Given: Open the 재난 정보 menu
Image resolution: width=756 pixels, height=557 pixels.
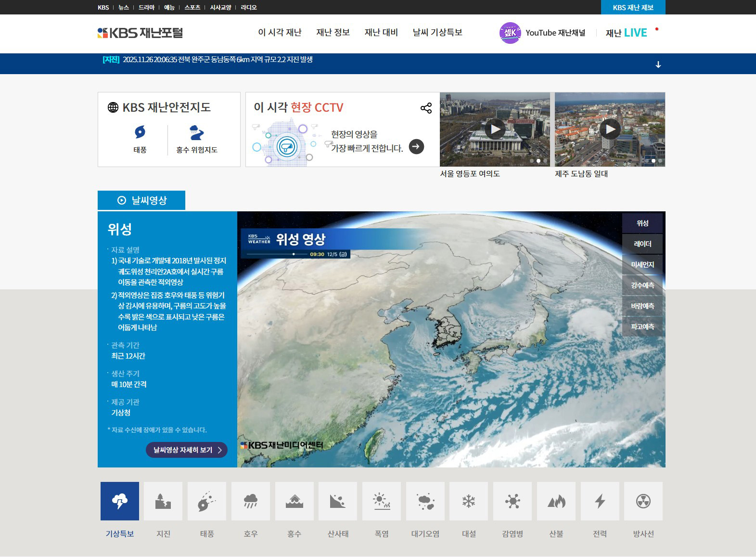Looking at the screenshot, I should [333, 33].
